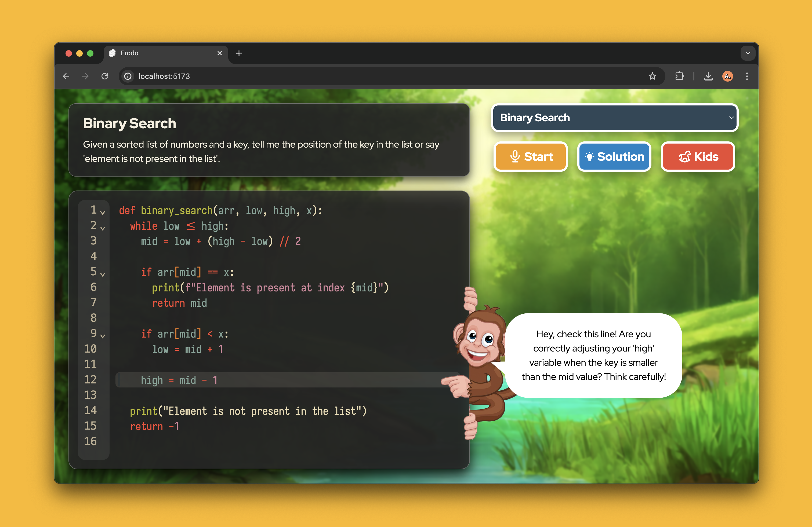Click the red Kids button

pyautogui.click(x=698, y=156)
